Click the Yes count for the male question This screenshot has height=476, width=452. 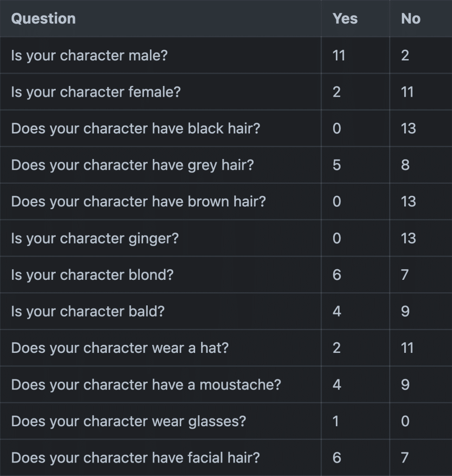339,55
